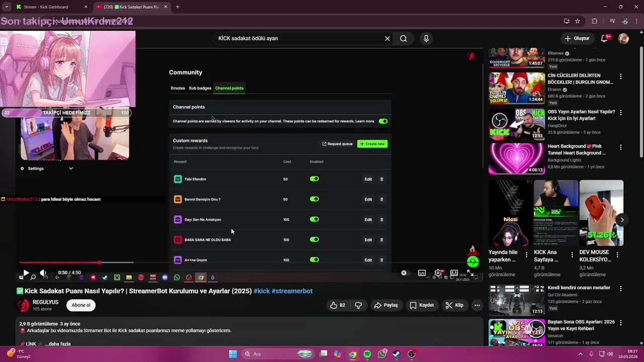Screen dimensions: 644x362
Task: Open OBS Studio from the taskbar
Action: pyautogui.click(x=412, y=354)
